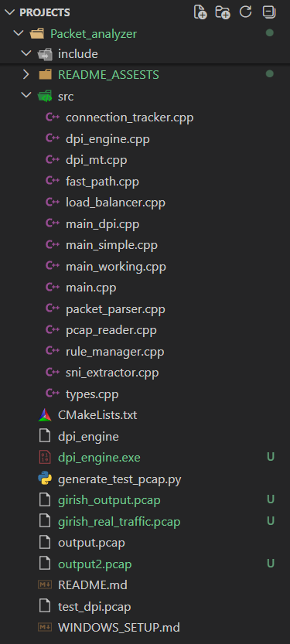The image size is (290, 644).
Task: Click the CMake icon of CMakeLists.txt
Action: point(45,415)
